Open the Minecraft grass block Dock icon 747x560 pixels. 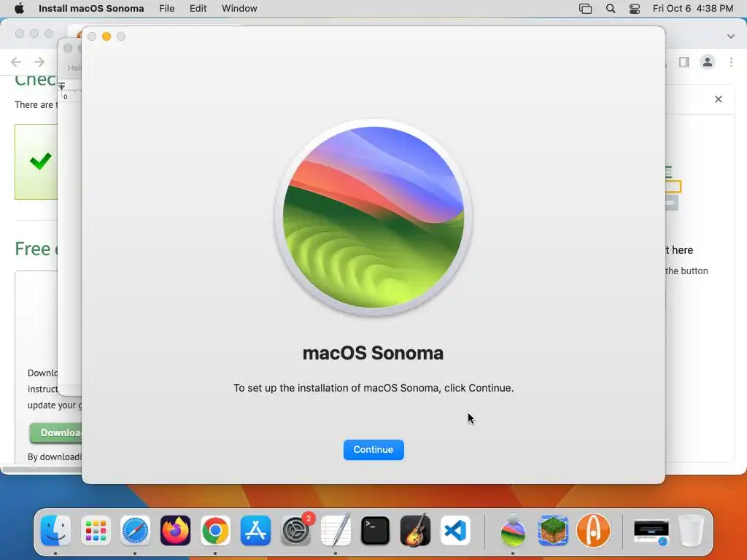(553, 530)
